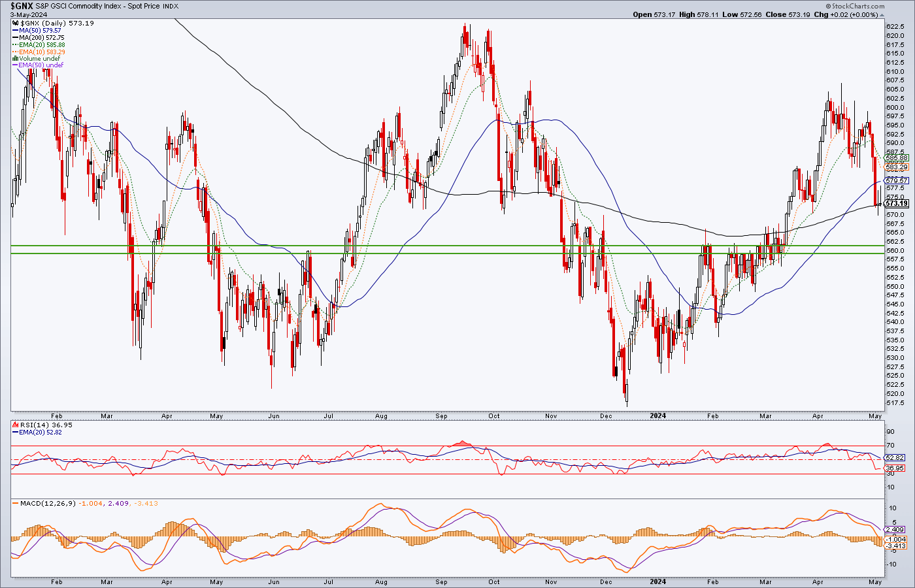The height and width of the screenshot is (588, 915).
Task: Click the Sep label on the price chart time axis
Action: pyautogui.click(x=442, y=416)
